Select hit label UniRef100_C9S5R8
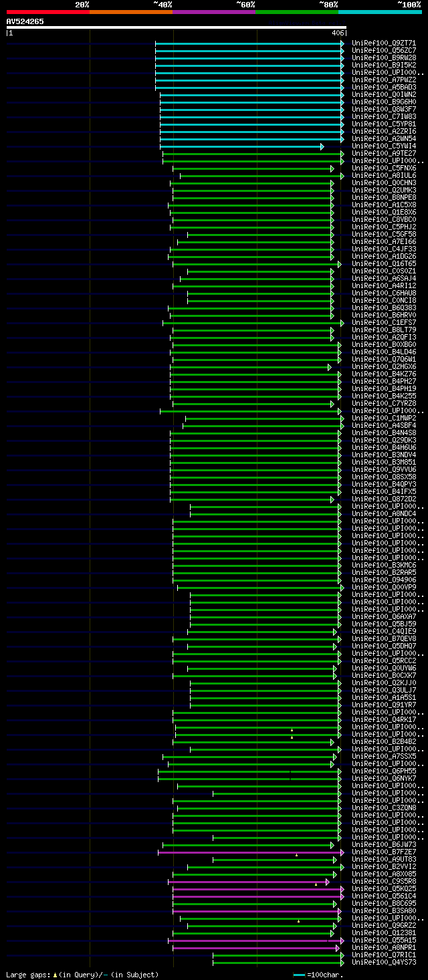428x980 pixels. coord(384,882)
